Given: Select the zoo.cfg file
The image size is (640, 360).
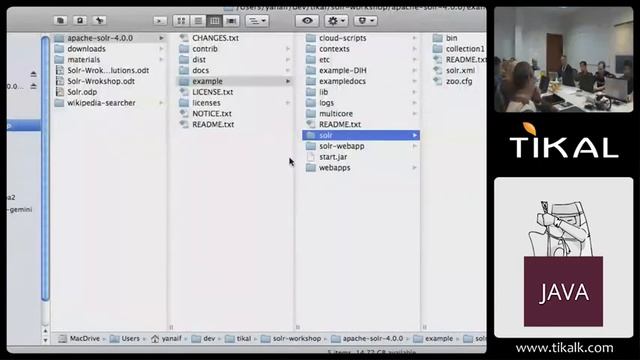Looking at the screenshot, I should pos(458,81).
